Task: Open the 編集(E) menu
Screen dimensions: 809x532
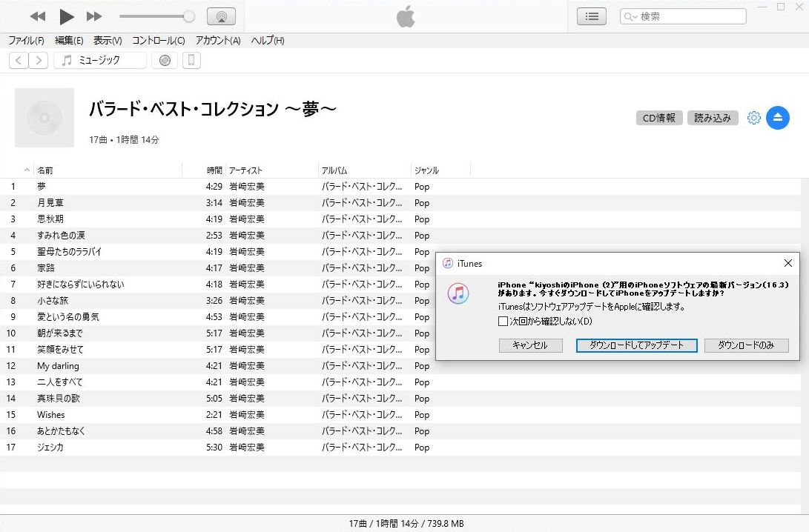Action: tap(69, 40)
